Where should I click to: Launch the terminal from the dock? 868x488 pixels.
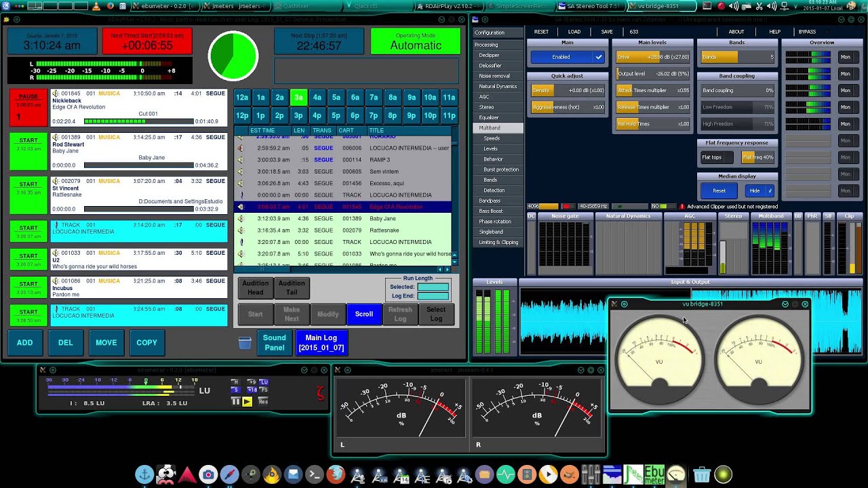click(x=314, y=474)
